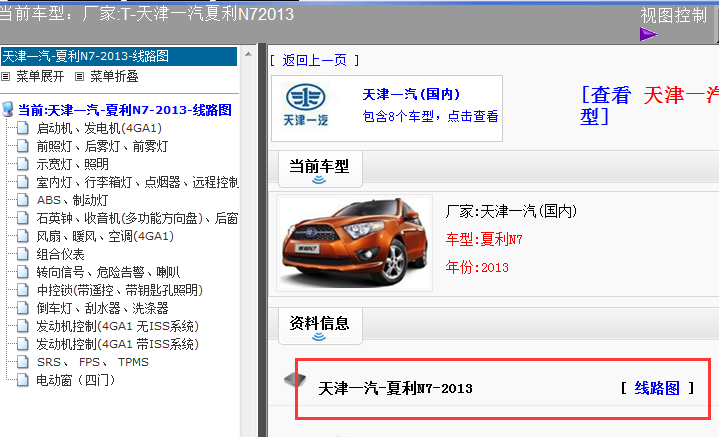The image size is (719, 437).
Task: Click page icon next to 启动机、发电机(4GA1)
Action: click(x=22, y=128)
